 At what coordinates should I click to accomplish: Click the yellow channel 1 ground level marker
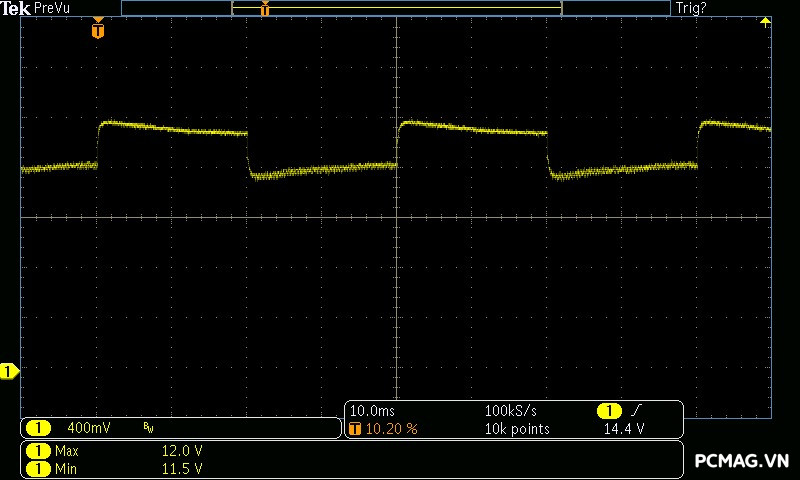tap(9, 372)
